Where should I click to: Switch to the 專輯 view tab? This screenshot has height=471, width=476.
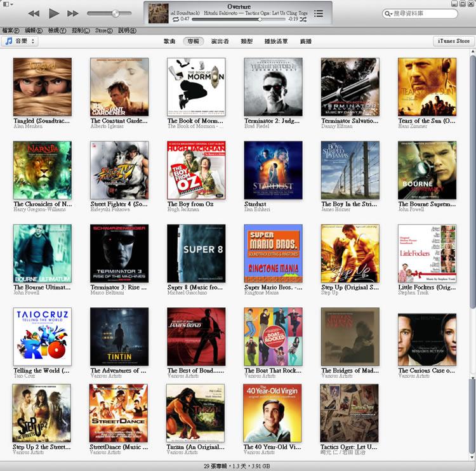(x=193, y=41)
